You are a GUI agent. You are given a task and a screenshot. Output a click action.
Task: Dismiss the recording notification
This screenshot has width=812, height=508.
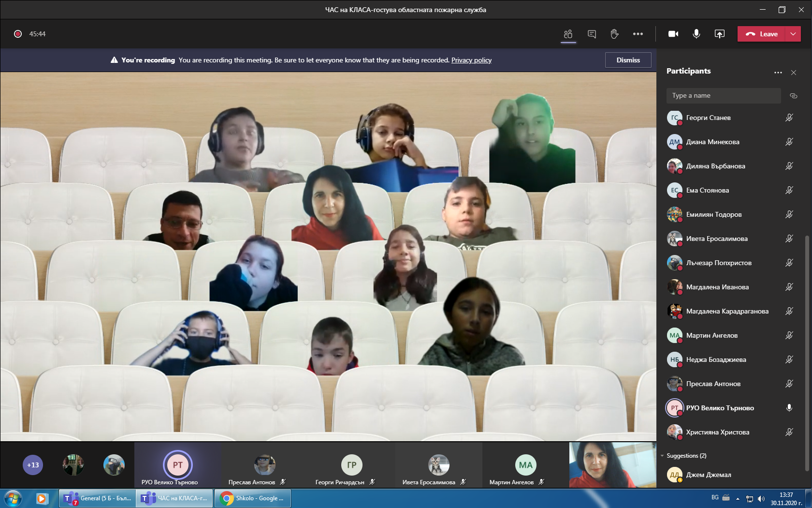click(x=628, y=60)
